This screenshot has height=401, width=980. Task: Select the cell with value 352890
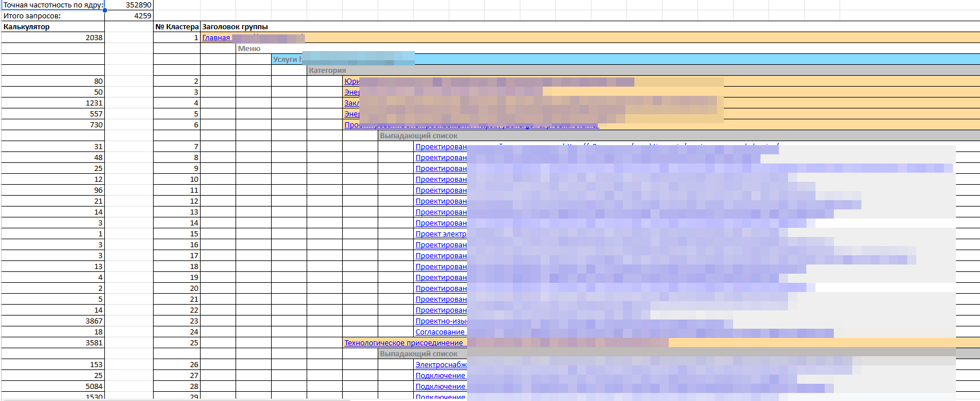[x=129, y=5]
